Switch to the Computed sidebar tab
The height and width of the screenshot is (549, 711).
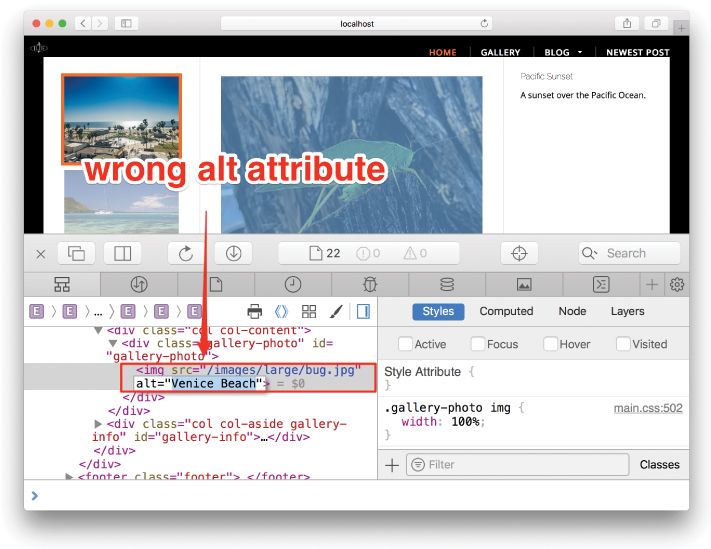[x=506, y=312]
